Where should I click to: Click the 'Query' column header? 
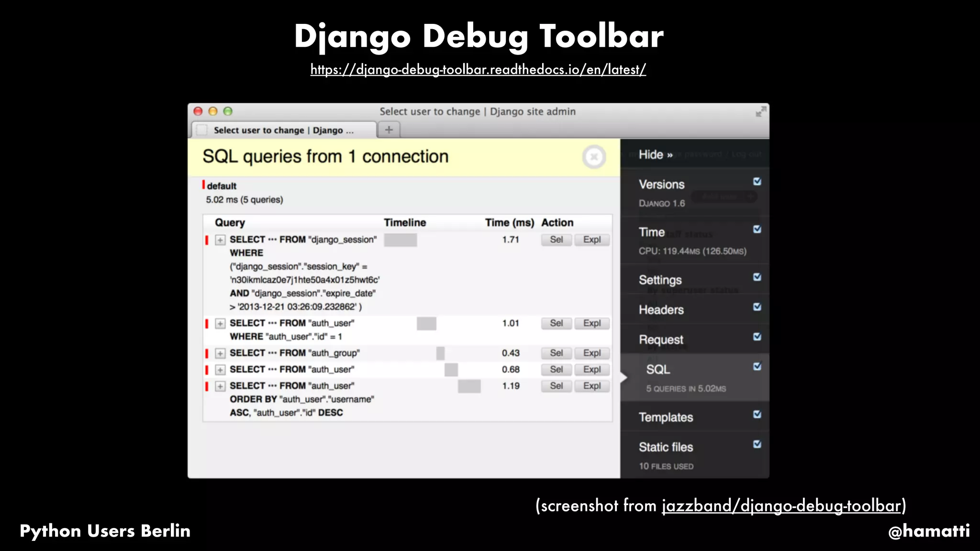(x=230, y=223)
